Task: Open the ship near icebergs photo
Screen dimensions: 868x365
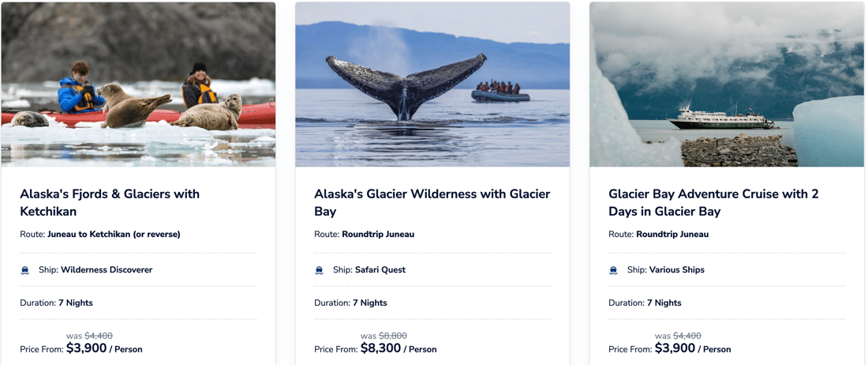Action: [727, 84]
